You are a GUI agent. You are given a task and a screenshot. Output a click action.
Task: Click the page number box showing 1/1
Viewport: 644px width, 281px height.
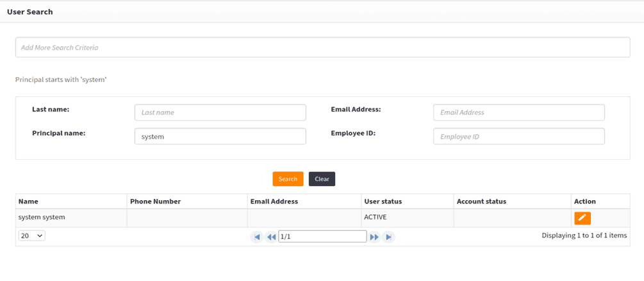(x=322, y=237)
